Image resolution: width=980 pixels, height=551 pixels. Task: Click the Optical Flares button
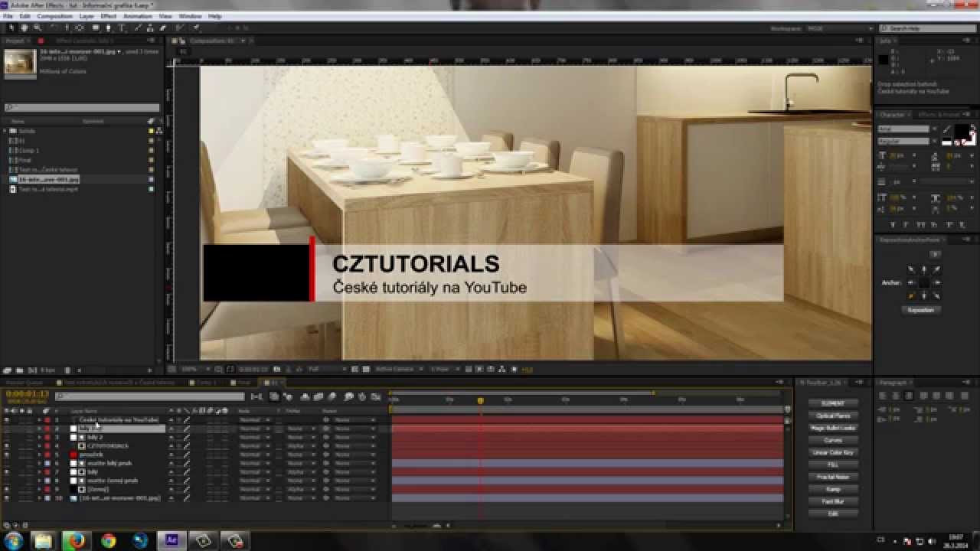click(x=833, y=416)
